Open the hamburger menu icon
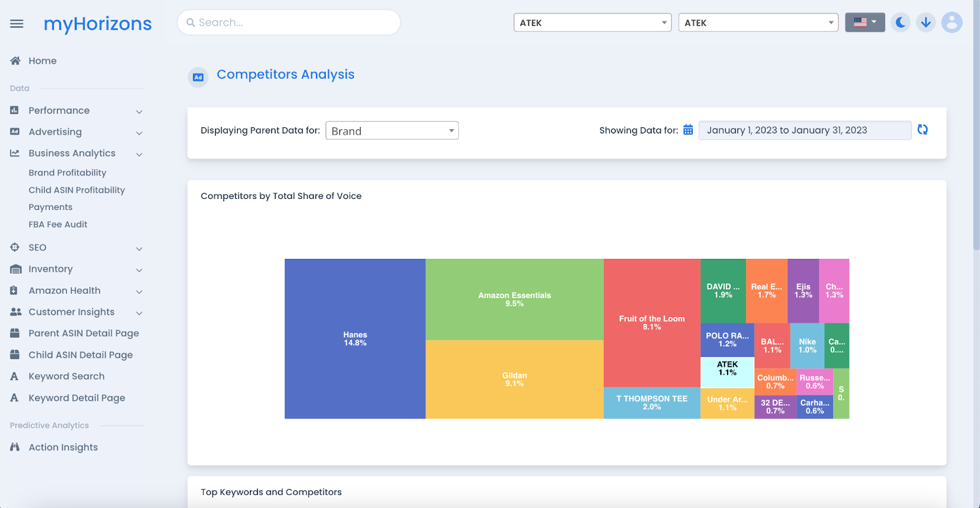980x508 pixels. click(17, 23)
